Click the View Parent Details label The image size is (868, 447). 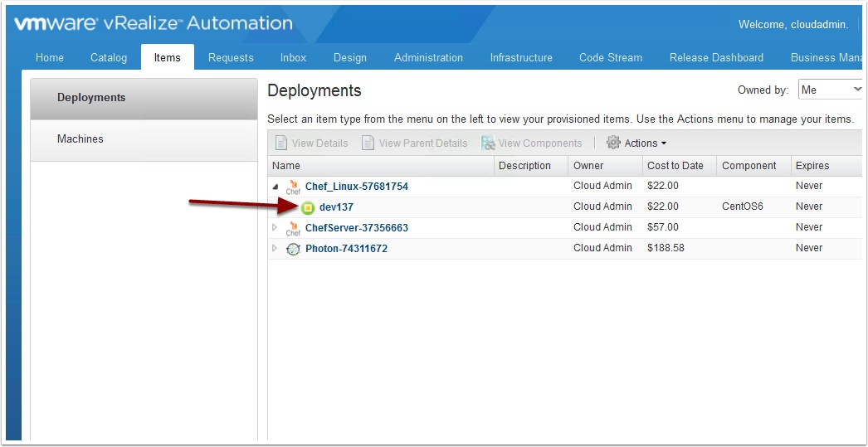point(423,143)
